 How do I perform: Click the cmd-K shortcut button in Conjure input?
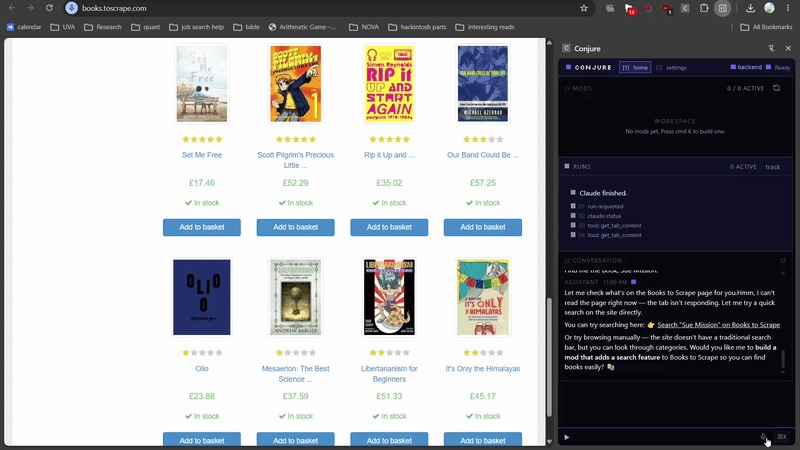pos(782,437)
